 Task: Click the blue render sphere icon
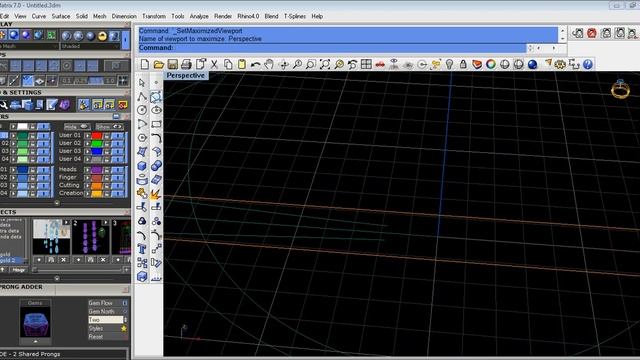(x=532, y=64)
